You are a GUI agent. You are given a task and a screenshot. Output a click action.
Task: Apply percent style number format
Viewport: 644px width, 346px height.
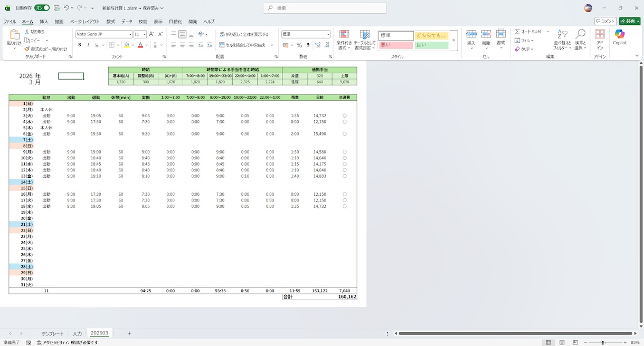[299, 45]
